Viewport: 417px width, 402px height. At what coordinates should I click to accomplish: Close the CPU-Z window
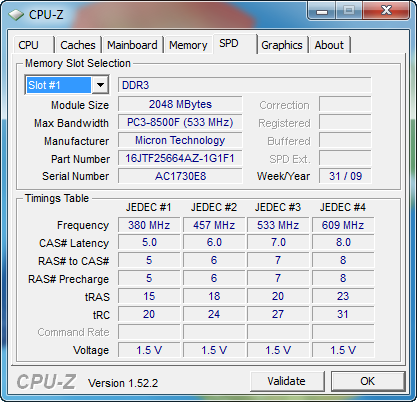[x=386, y=11]
